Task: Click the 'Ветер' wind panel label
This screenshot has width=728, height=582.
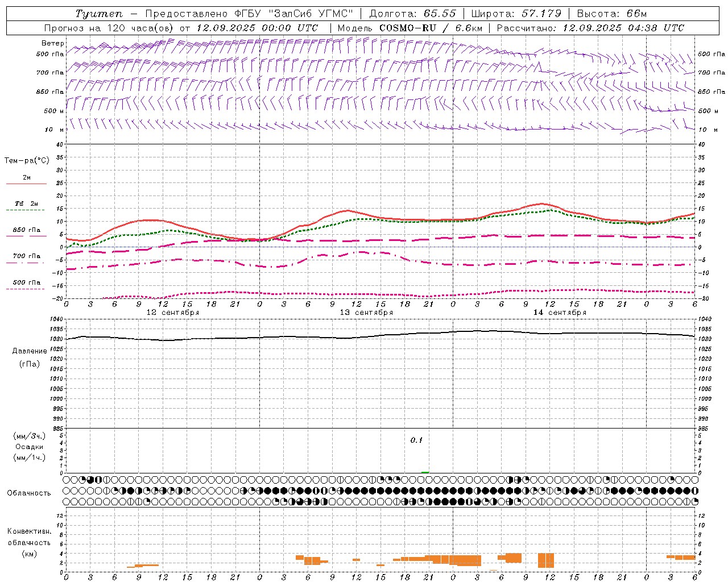Action: click(52, 43)
